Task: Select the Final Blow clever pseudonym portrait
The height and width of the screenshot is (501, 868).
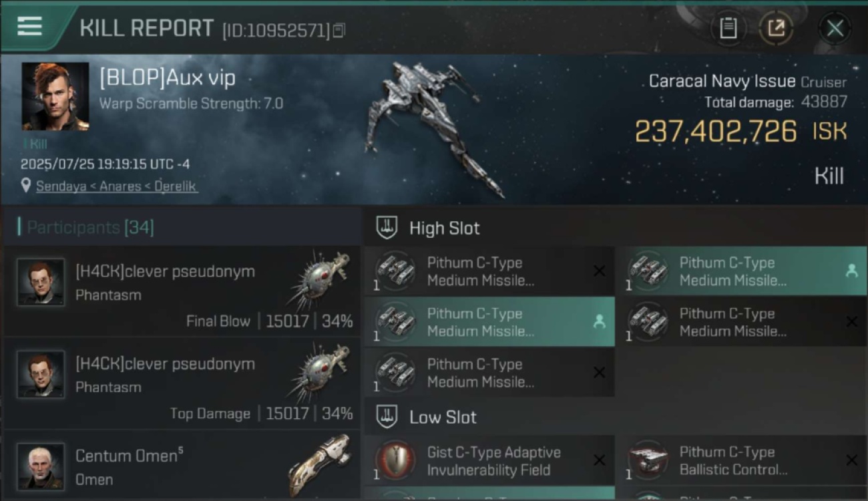Action: [41, 282]
